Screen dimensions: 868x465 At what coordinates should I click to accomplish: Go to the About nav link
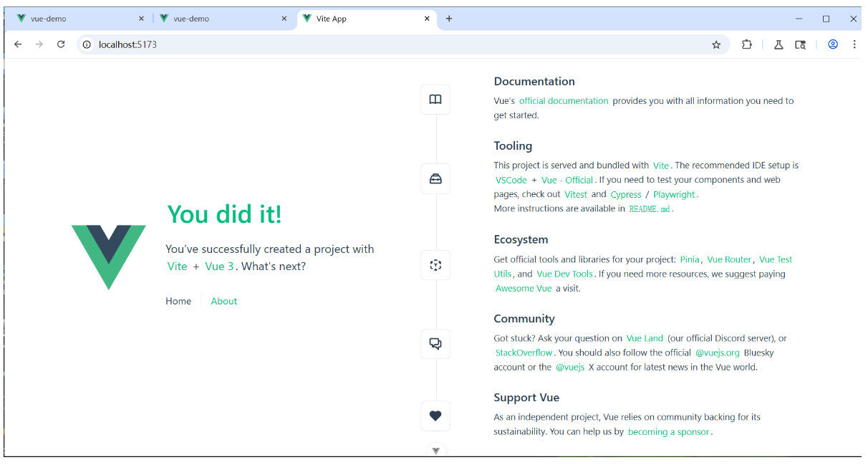click(224, 301)
